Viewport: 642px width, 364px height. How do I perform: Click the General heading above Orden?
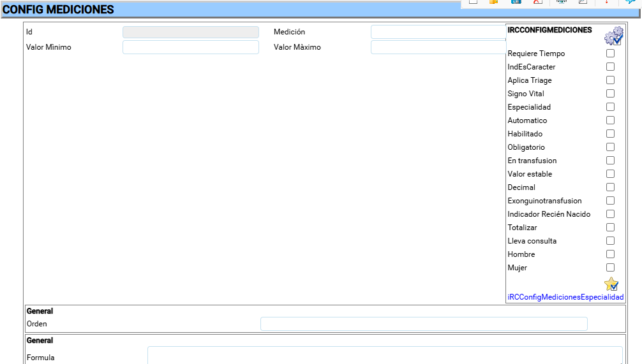(40, 311)
